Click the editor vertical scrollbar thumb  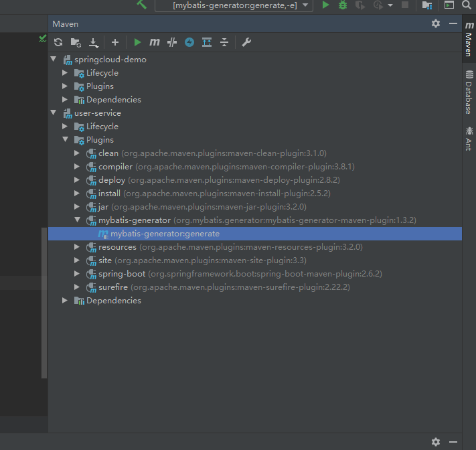[x=44, y=303]
